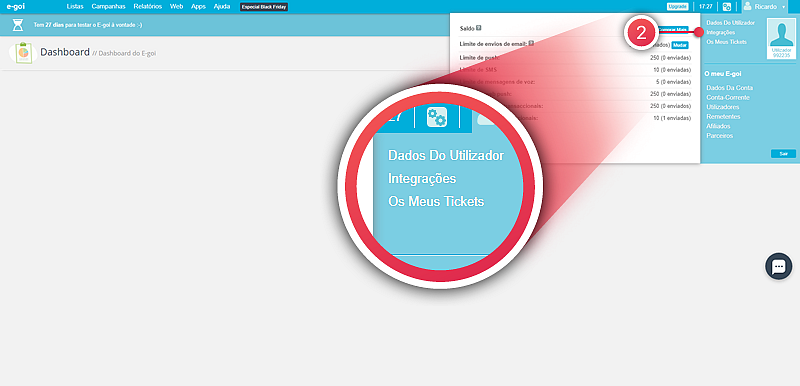Screen dimensions: 800x386
Task: Click the Limite de push value 250 (0 enviadas)
Action: pyautogui.click(x=670, y=57)
